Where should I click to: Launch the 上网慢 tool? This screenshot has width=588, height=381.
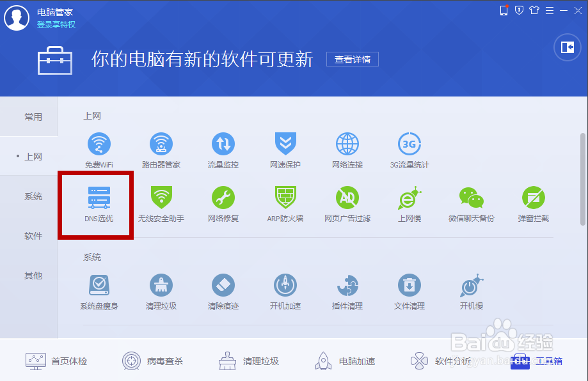[x=409, y=204]
